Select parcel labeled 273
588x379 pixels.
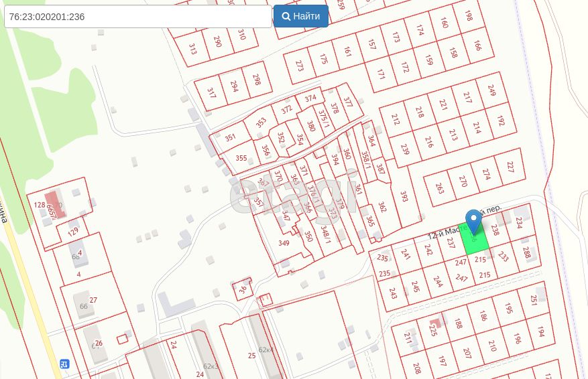[x=300, y=66]
